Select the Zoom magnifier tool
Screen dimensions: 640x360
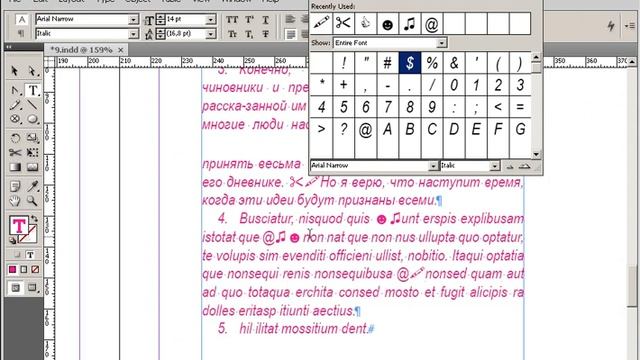click(32, 201)
